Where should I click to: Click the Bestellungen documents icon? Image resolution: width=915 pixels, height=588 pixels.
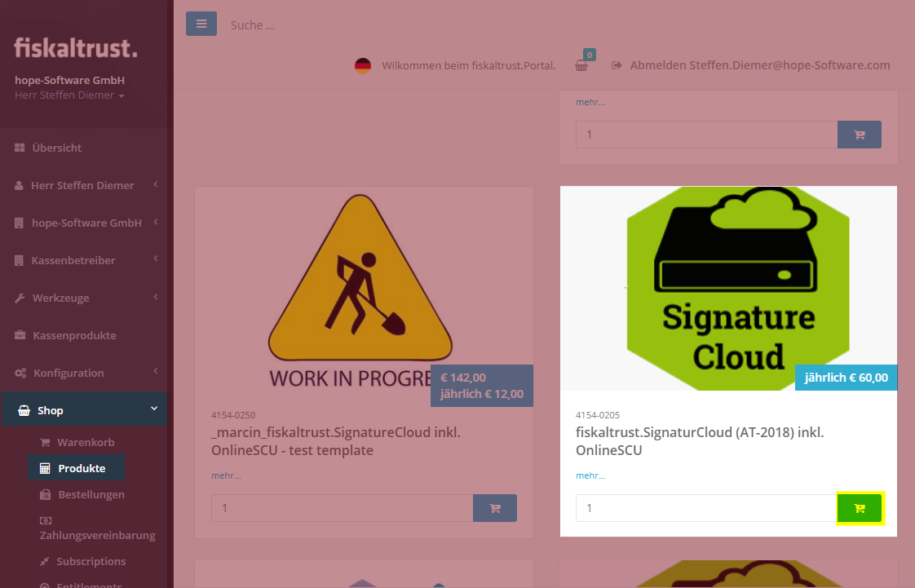pos(46,495)
